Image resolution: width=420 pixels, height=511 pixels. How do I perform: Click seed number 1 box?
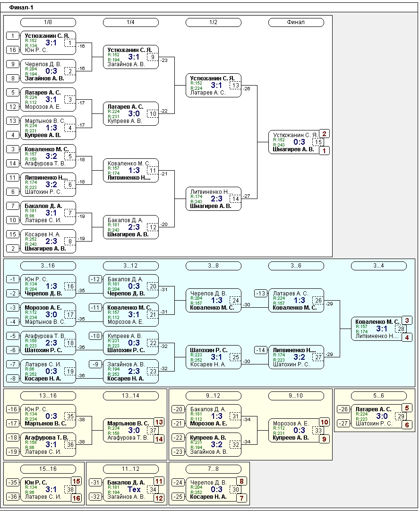(13, 35)
